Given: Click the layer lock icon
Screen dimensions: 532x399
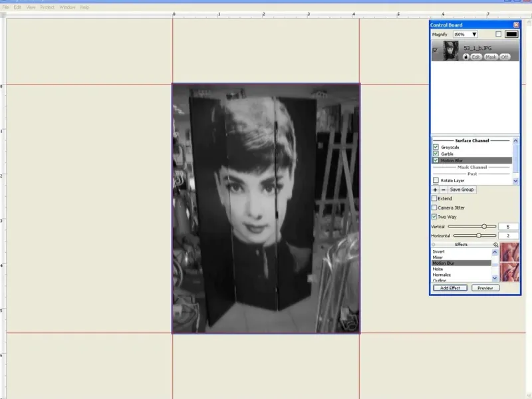Looking at the screenshot, I should coord(465,57).
